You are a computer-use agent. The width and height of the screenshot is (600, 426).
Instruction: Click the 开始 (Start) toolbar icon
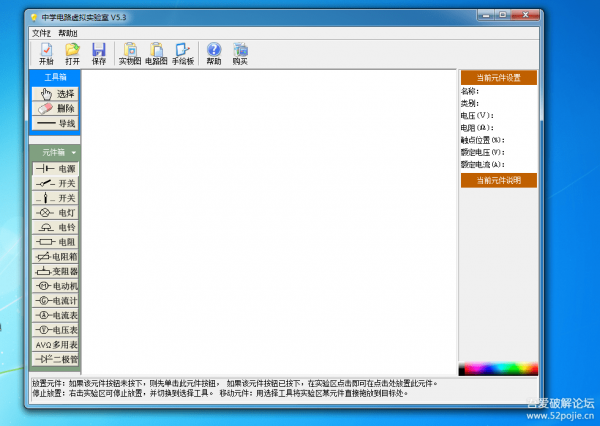(x=46, y=53)
